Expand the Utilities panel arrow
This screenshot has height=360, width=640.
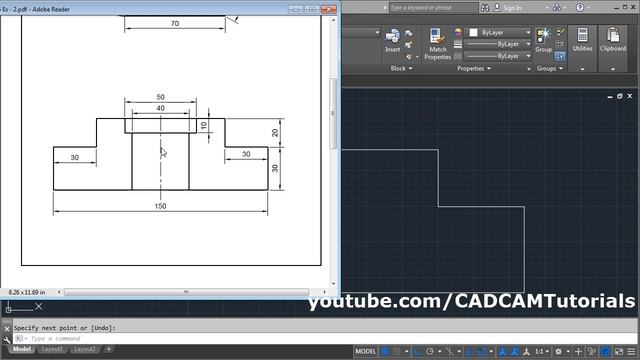point(582,69)
